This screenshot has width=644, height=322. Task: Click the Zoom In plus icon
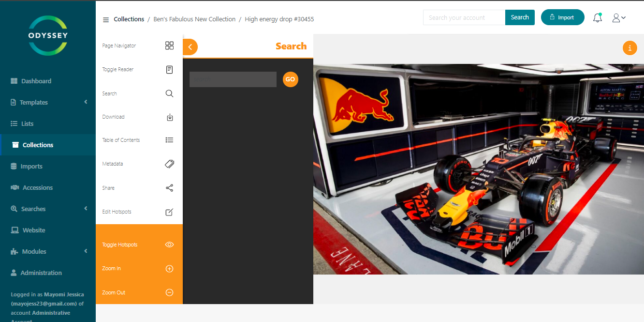(x=169, y=269)
